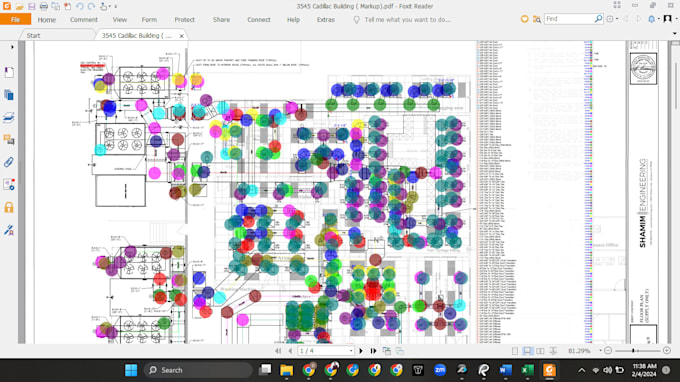Open the View ribbon tab
Viewport: 680px width, 382px height.
pyautogui.click(x=120, y=20)
